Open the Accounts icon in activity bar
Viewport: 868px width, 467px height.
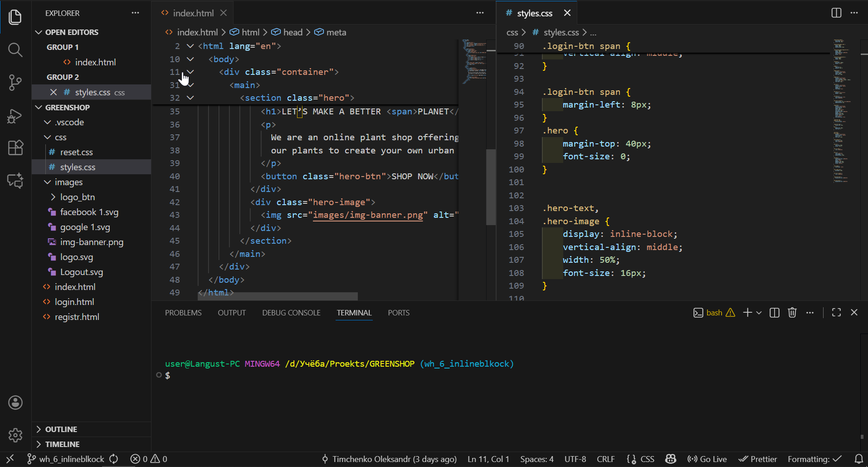(15, 403)
